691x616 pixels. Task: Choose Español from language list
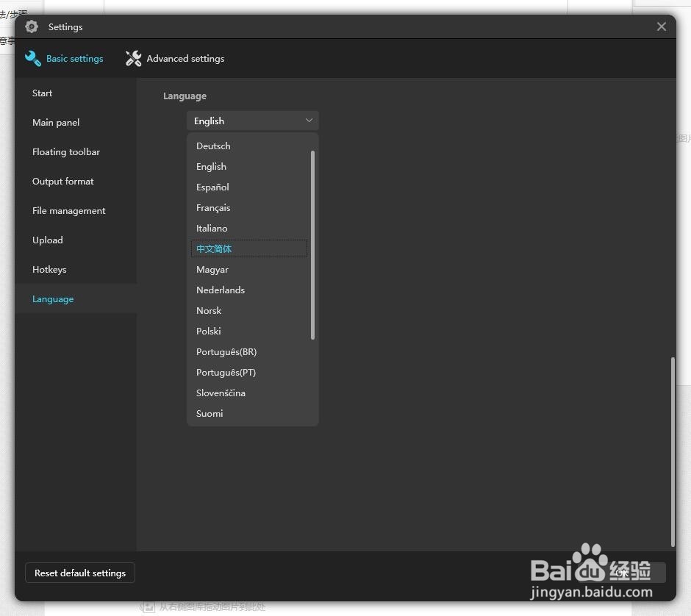click(249, 187)
